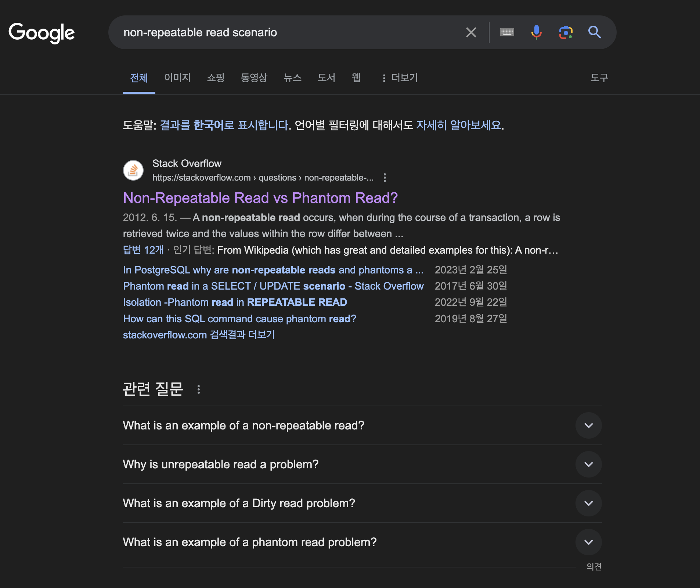The image size is (700, 588).
Task: Select the 웹 tab
Action: (x=356, y=78)
